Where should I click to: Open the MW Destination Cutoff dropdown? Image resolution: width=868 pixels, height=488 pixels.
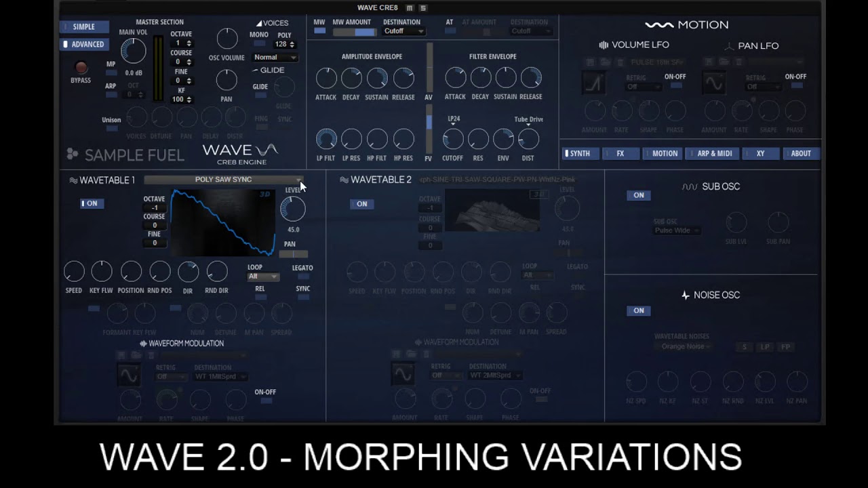tap(403, 31)
